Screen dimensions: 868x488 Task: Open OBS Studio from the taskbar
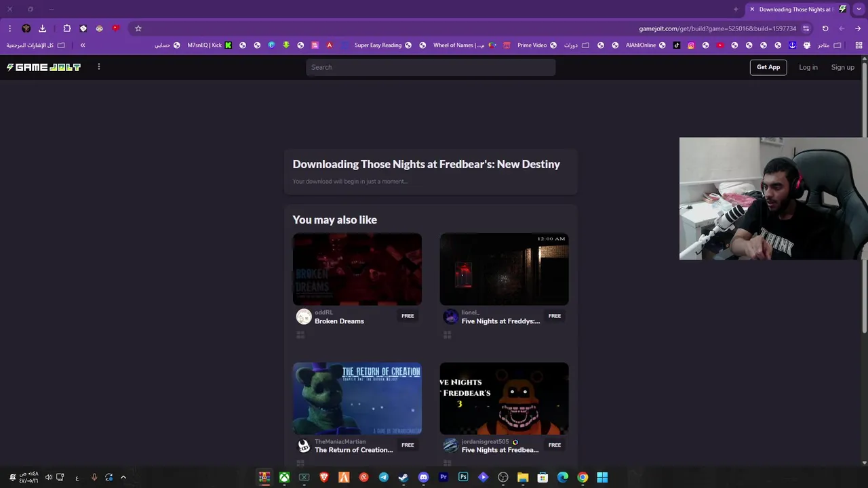pyautogui.click(x=503, y=477)
